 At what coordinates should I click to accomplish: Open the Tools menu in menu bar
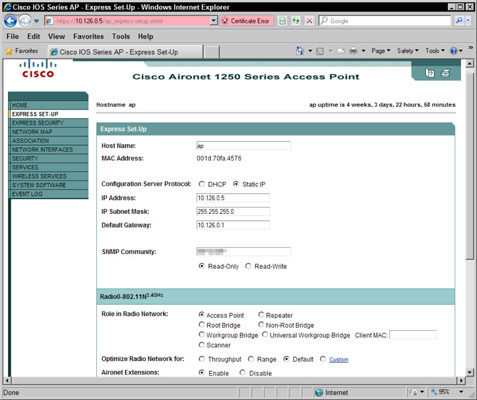[x=121, y=36]
